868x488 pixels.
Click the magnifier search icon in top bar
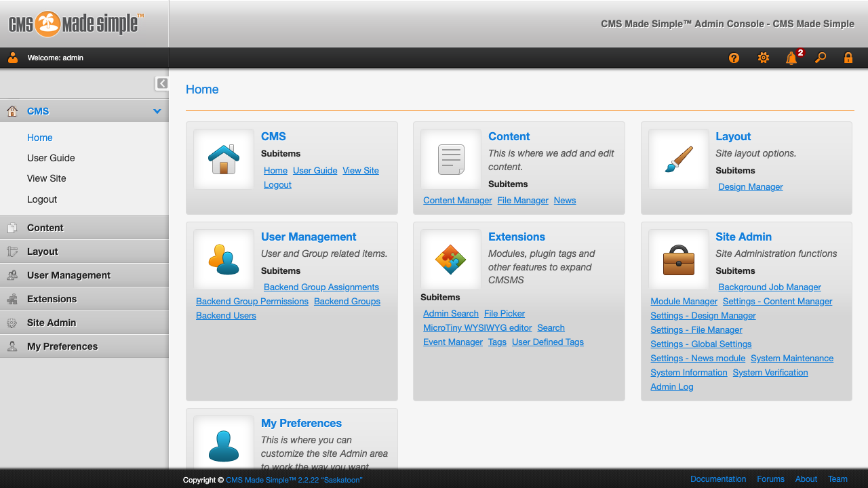tap(821, 58)
